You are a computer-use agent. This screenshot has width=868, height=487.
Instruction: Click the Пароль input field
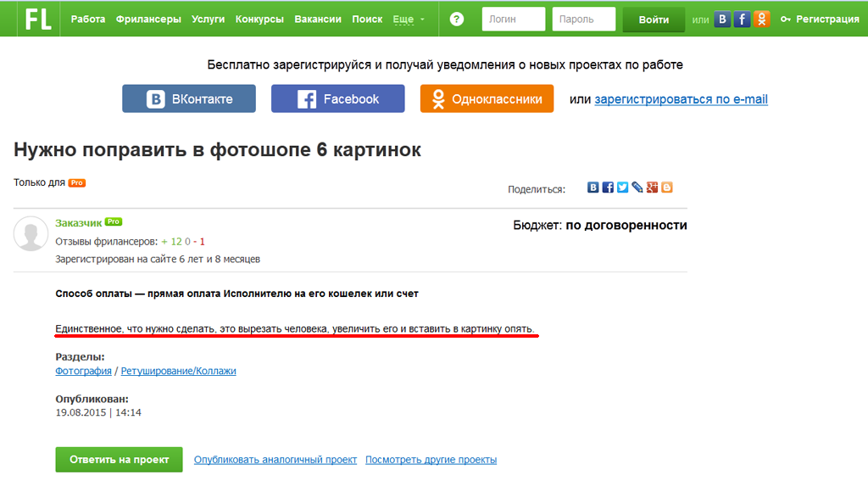click(x=583, y=19)
